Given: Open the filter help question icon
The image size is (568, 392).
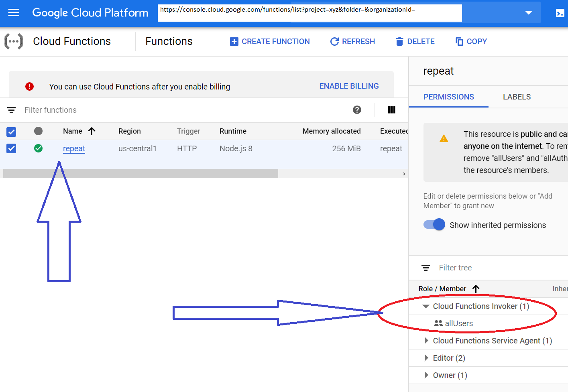Looking at the screenshot, I should pyautogui.click(x=357, y=110).
